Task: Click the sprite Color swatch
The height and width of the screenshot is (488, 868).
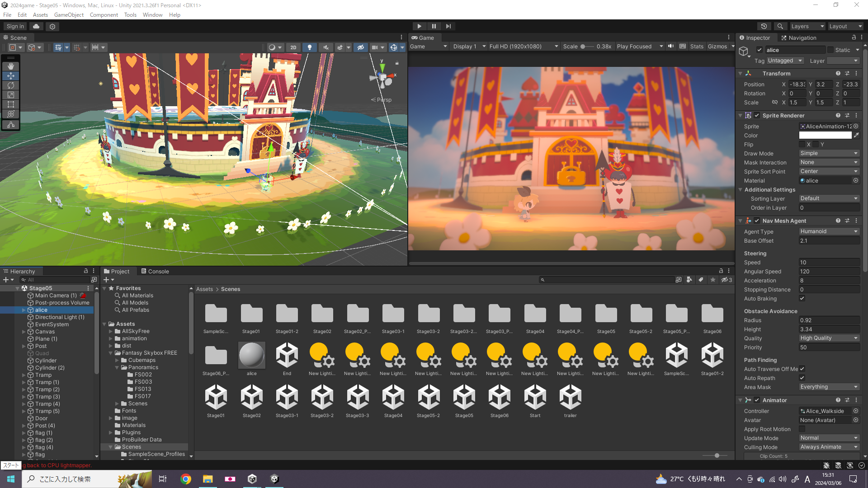Action: (x=825, y=136)
